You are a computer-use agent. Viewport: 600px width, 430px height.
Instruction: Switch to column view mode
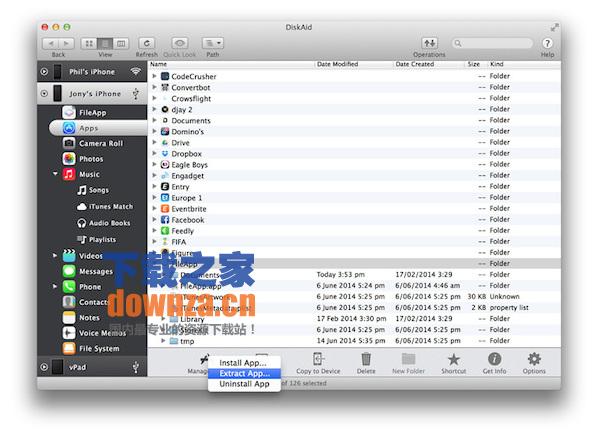click(121, 44)
